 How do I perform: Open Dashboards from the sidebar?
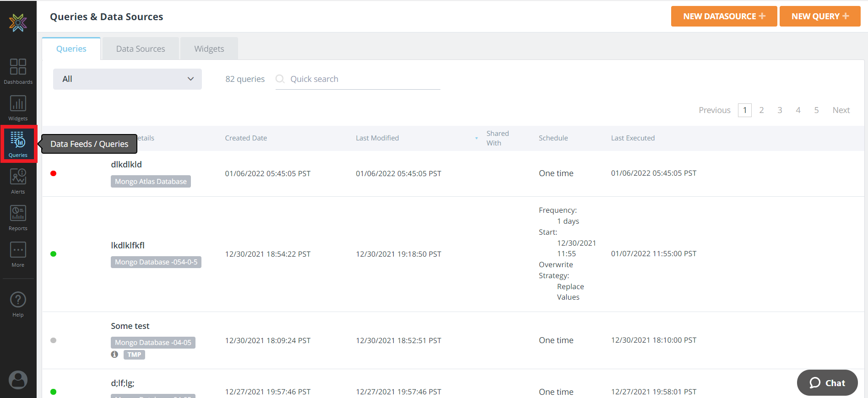[x=18, y=71]
